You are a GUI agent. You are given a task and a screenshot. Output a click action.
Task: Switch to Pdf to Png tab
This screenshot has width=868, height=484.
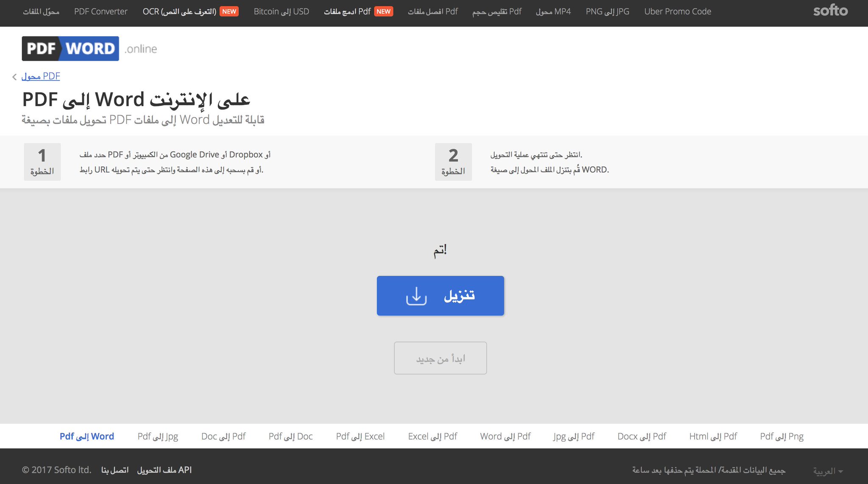(x=782, y=436)
